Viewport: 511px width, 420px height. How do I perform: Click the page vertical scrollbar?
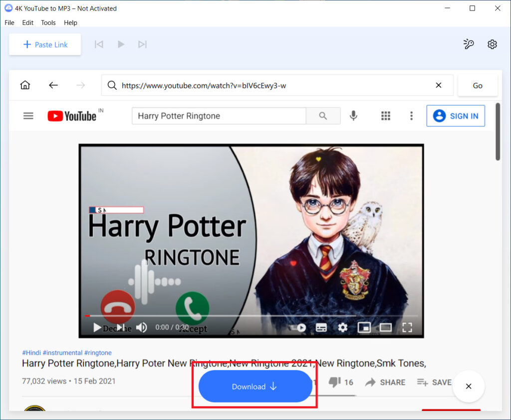[x=498, y=132]
